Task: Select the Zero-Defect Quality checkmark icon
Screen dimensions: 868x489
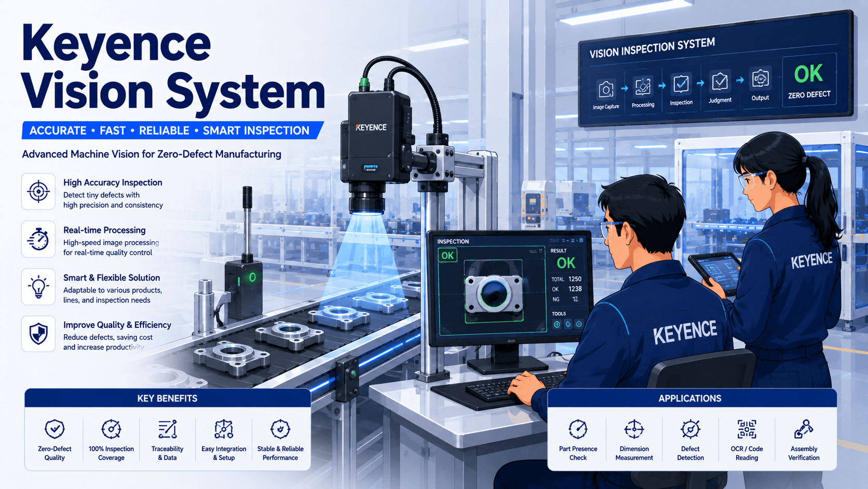Action: tap(55, 429)
